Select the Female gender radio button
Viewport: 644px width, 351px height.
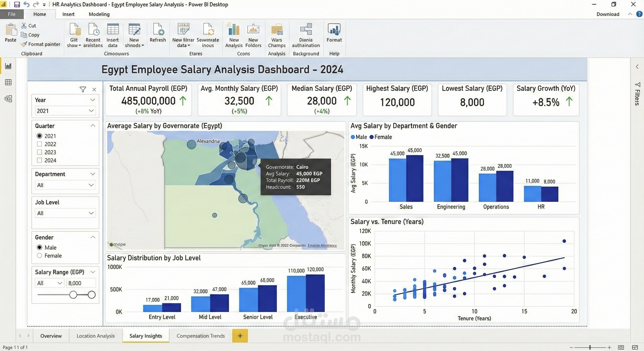point(39,255)
